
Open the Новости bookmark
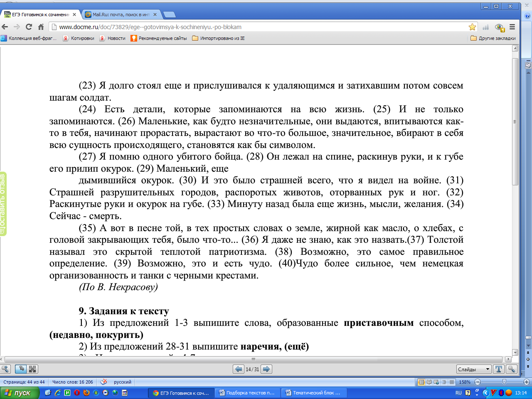[x=112, y=38]
